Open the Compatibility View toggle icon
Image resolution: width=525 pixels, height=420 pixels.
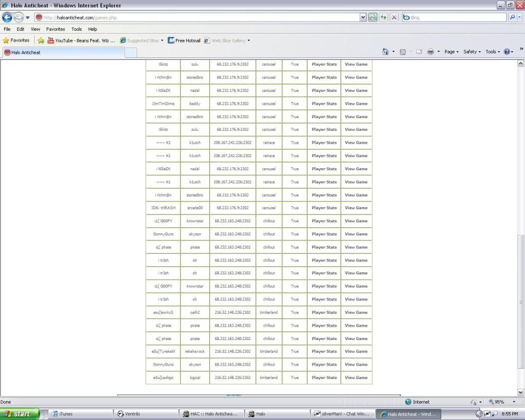pos(373,17)
